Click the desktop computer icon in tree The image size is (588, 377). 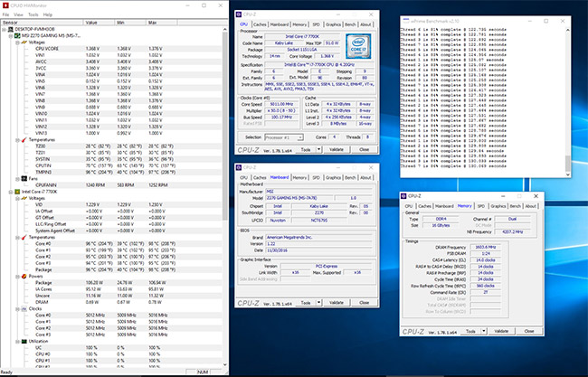point(11,29)
